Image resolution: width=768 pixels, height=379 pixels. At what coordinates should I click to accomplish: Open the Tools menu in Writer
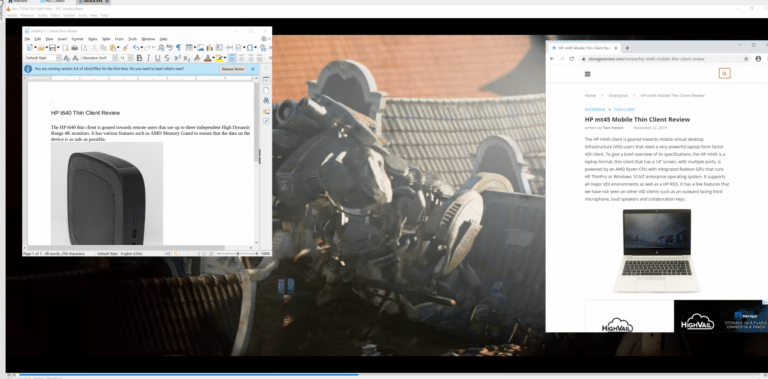133,39
